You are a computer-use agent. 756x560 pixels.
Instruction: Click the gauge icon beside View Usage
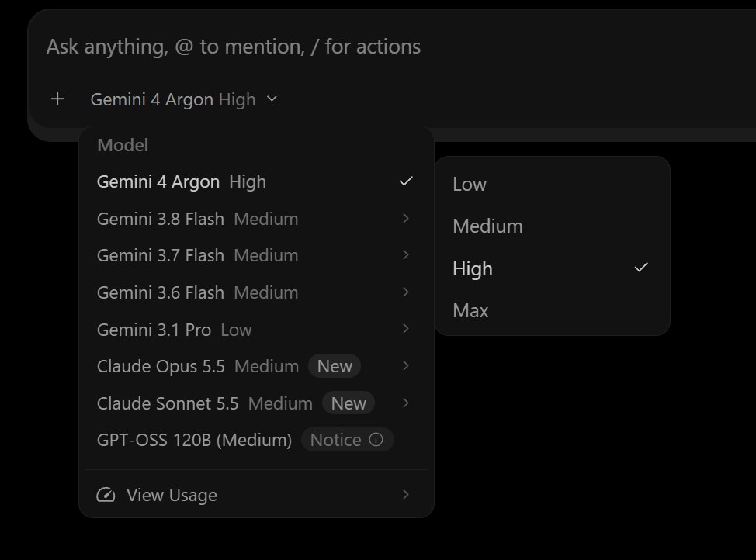pyautogui.click(x=106, y=495)
